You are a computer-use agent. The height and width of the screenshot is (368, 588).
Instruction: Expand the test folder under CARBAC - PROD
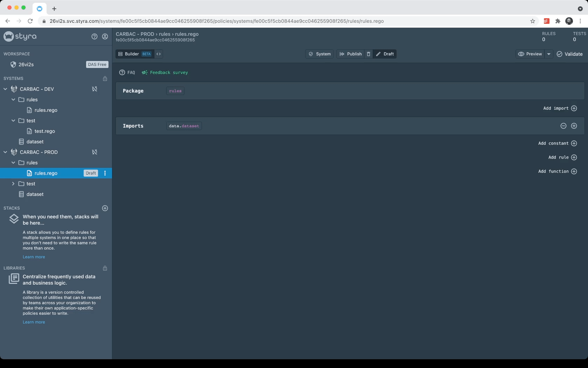click(13, 184)
